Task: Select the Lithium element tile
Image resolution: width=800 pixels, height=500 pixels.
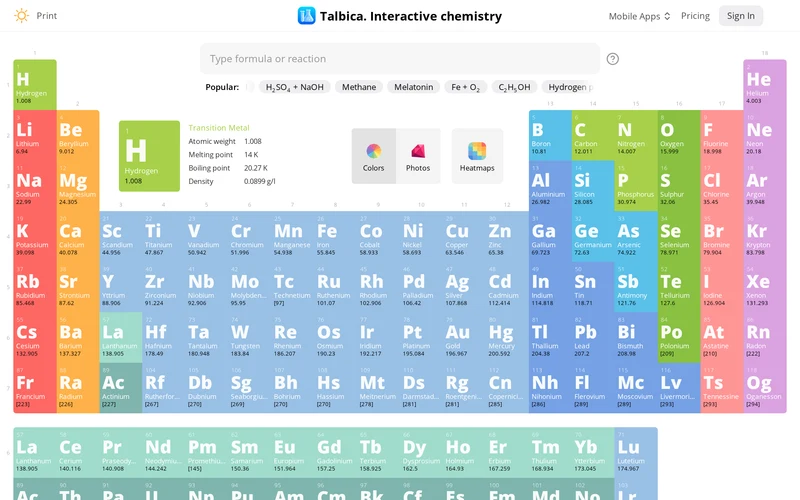Action: tap(35, 135)
